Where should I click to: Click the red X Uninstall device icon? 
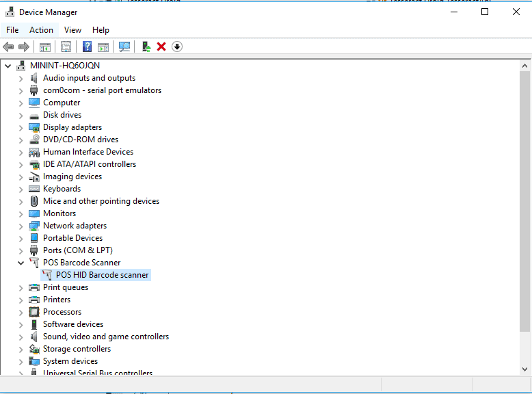(x=161, y=47)
